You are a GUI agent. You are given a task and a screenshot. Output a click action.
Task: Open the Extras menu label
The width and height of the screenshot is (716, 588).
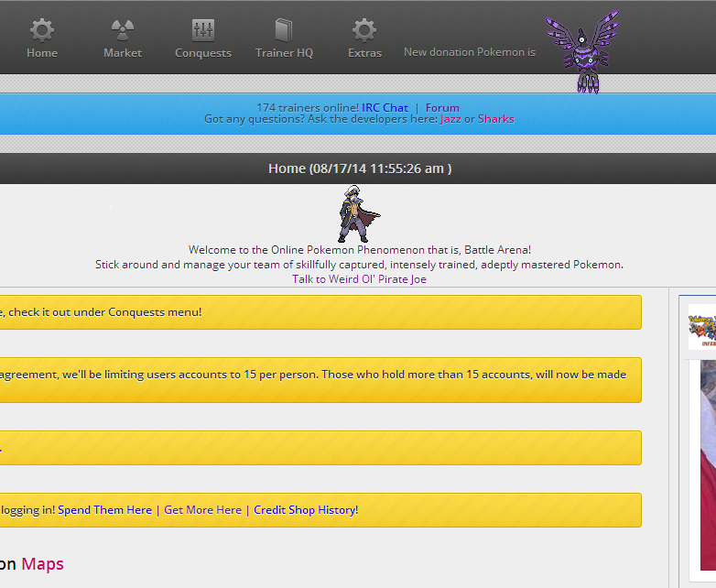(364, 53)
